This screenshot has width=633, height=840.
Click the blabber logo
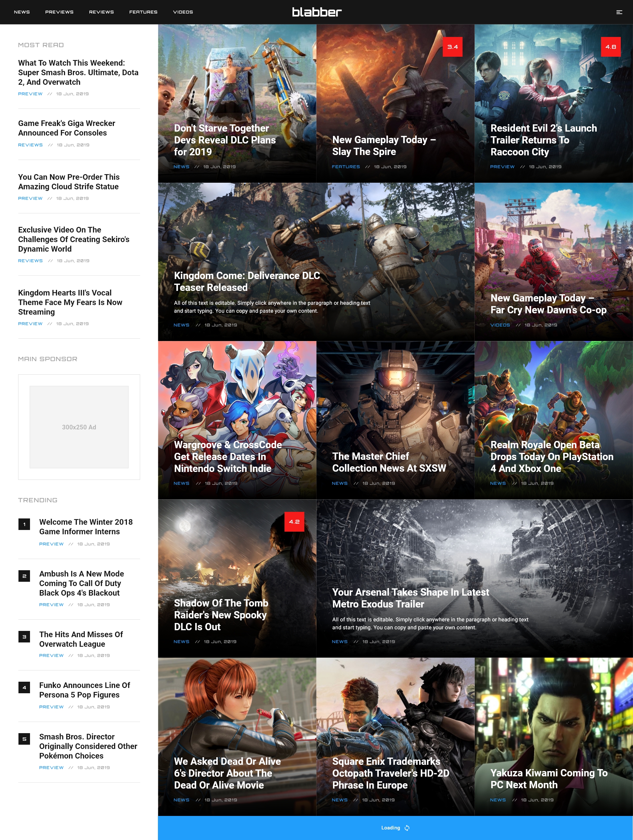click(x=317, y=12)
